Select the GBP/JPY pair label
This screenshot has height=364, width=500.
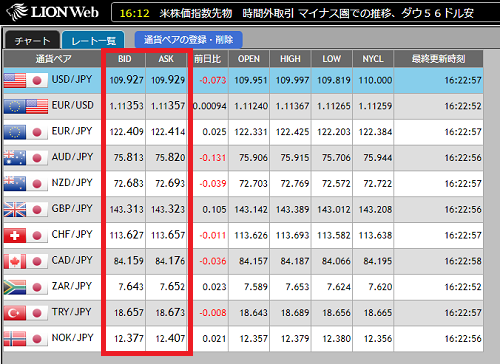click(72, 209)
